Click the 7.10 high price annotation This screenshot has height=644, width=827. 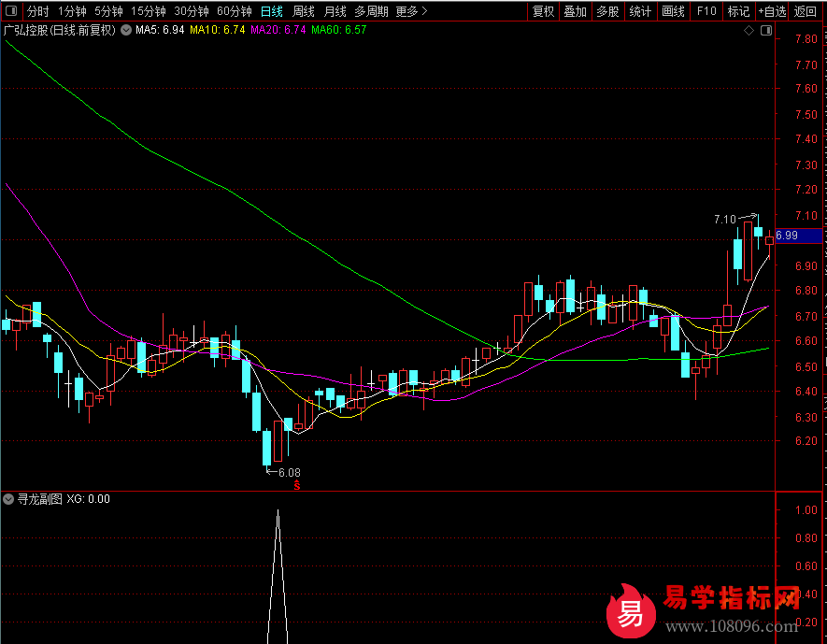coord(724,220)
